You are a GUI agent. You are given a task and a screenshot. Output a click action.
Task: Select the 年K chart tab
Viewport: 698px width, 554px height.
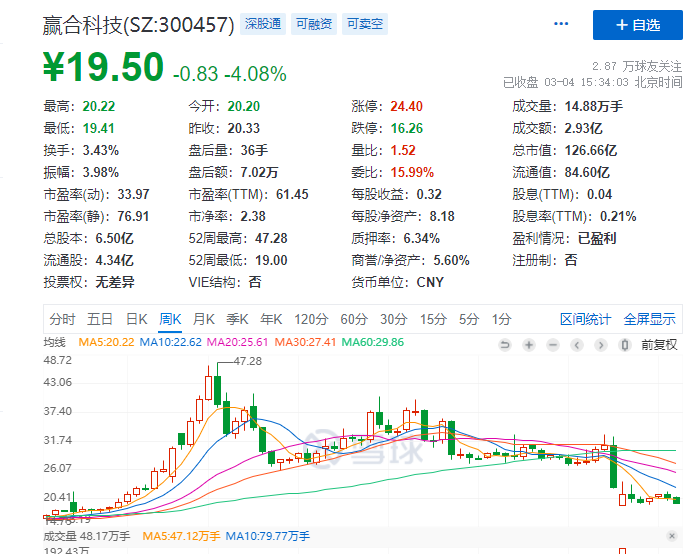click(271, 319)
